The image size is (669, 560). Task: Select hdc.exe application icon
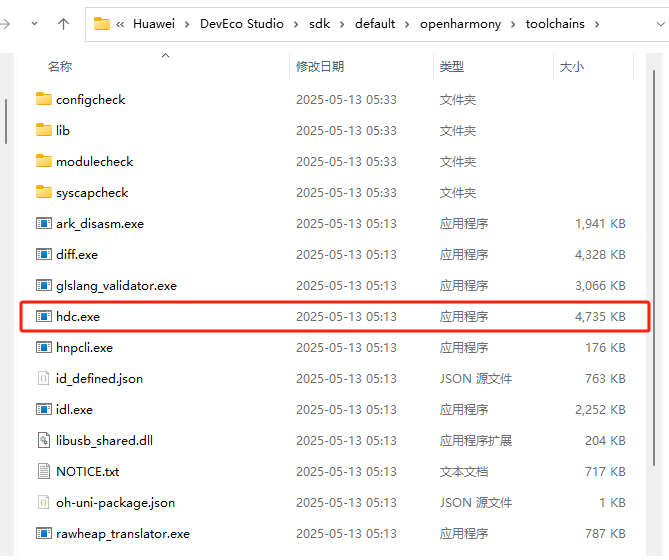(44, 316)
